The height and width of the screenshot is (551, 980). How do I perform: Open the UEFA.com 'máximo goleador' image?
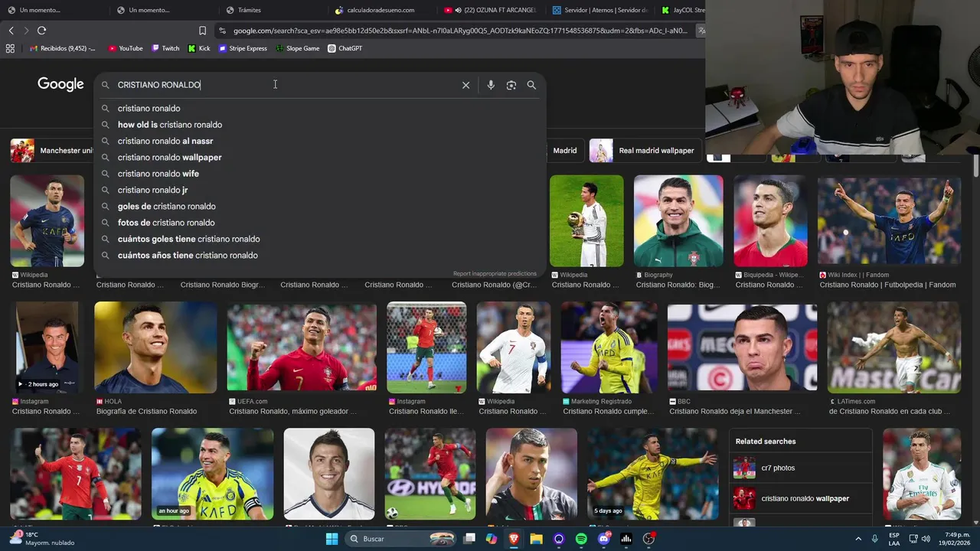302,347
